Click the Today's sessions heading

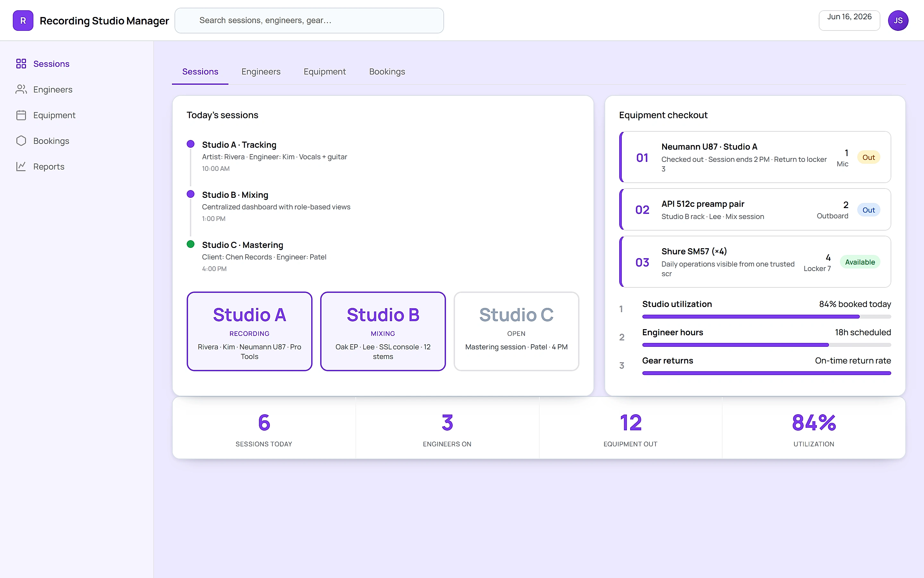(222, 115)
